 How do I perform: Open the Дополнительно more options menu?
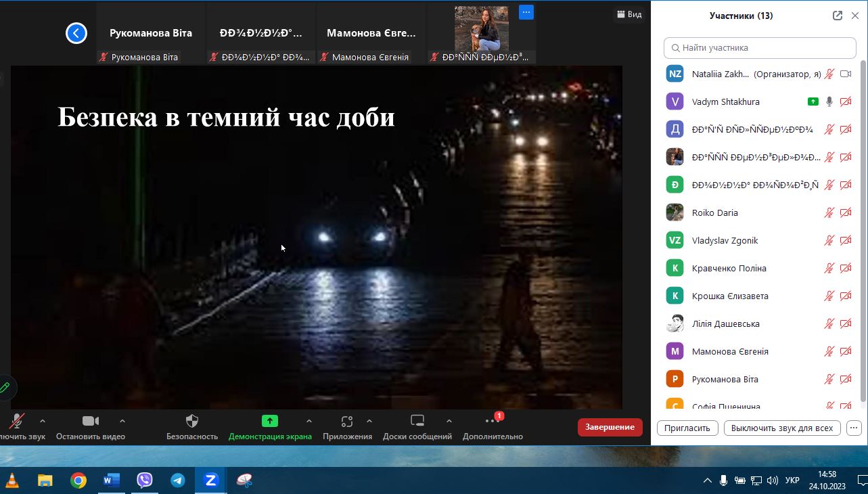click(493, 421)
